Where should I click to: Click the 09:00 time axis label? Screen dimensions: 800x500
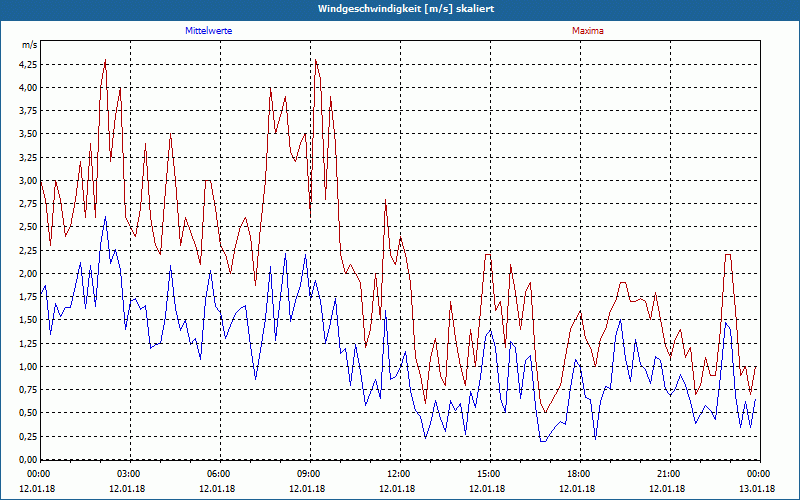(310, 474)
